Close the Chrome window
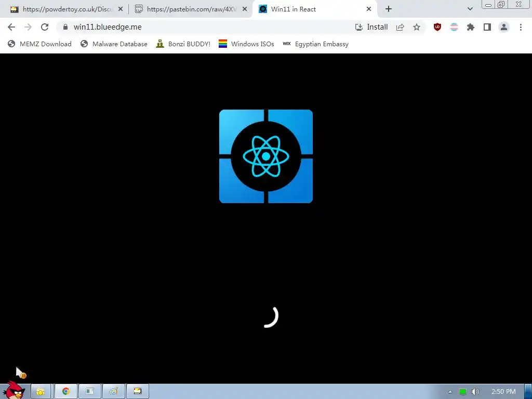Viewport: 532px width, 399px height. click(519, 4)
